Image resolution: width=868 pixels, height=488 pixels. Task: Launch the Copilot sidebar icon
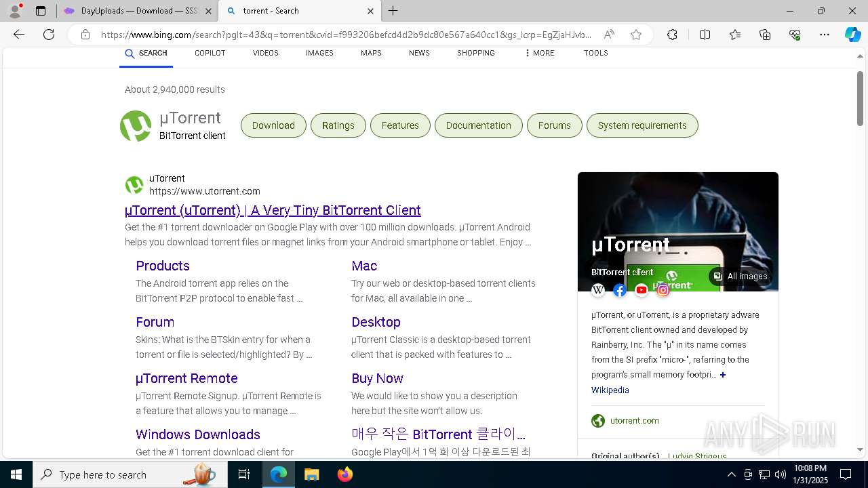[x=852, y=35]
